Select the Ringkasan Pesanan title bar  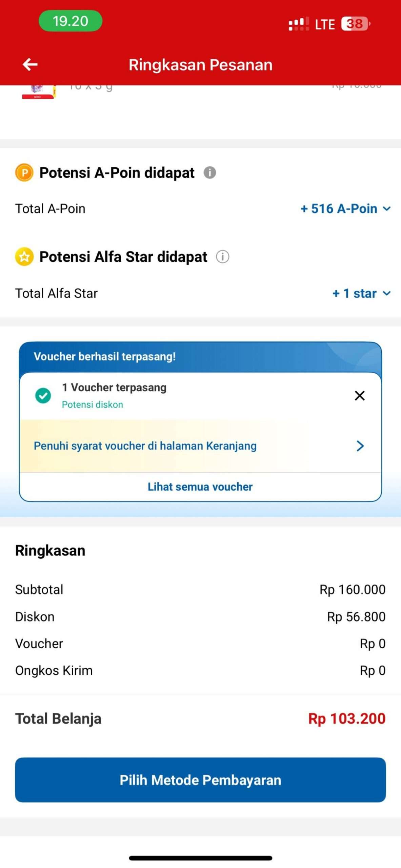click(x=200, y=64)
